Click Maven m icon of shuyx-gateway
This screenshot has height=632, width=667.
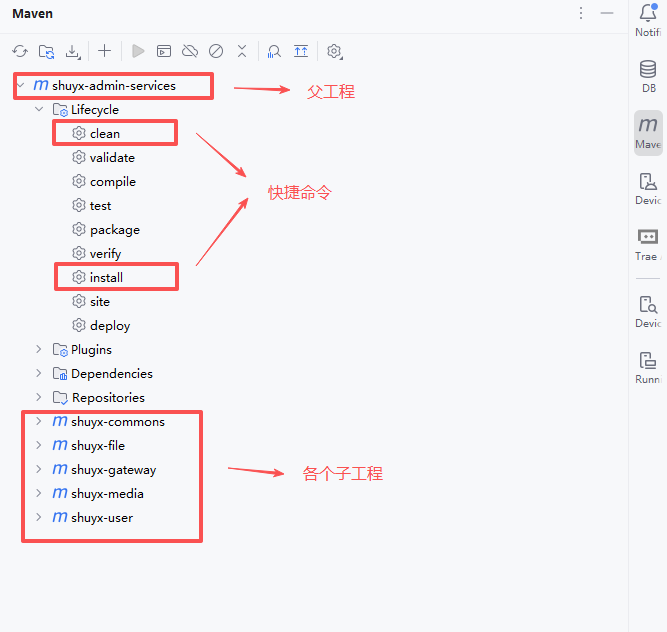(x=60, y=469)
